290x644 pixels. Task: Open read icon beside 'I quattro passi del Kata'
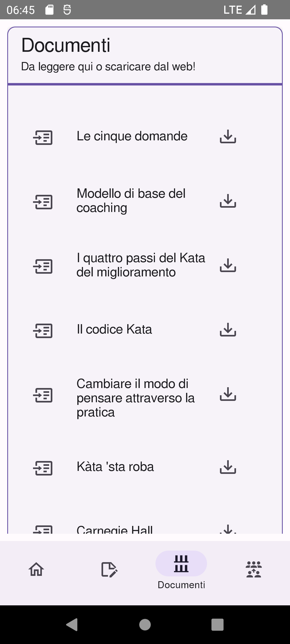43,266
